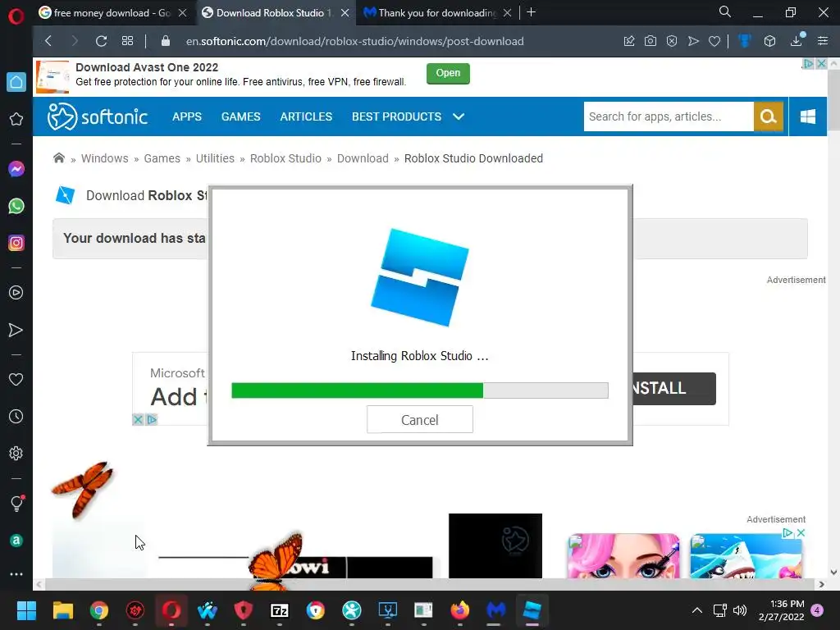Click the address bar URL
Screen dimensions: 840x630
tap(354, 41)
